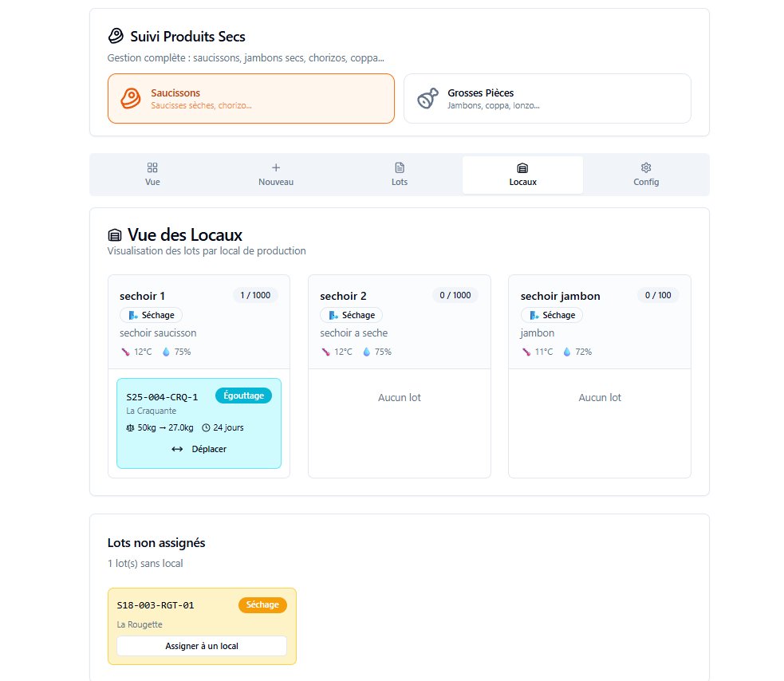Viewport: 784px width, 681px height.
Task: Switch to the Grosses Pièces category card
Action: pos(547,99)
